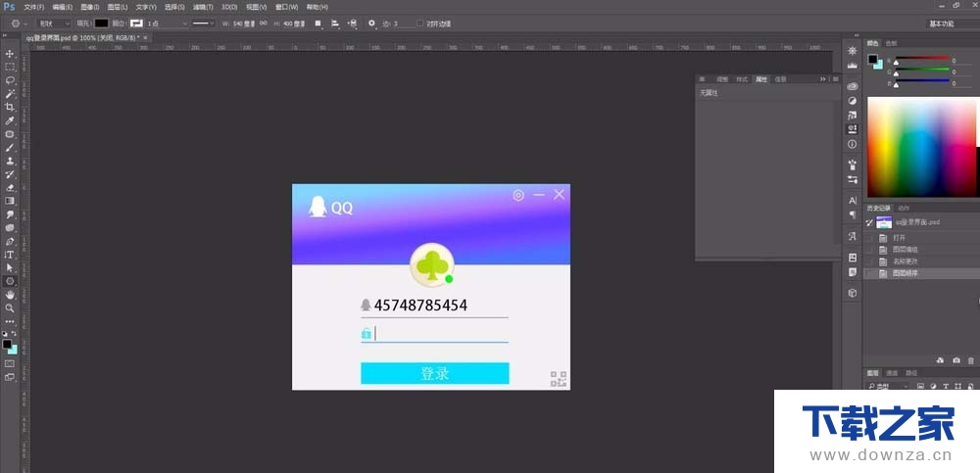
Task: Open the Paragraph panel icon
Action: click(853, 214)
